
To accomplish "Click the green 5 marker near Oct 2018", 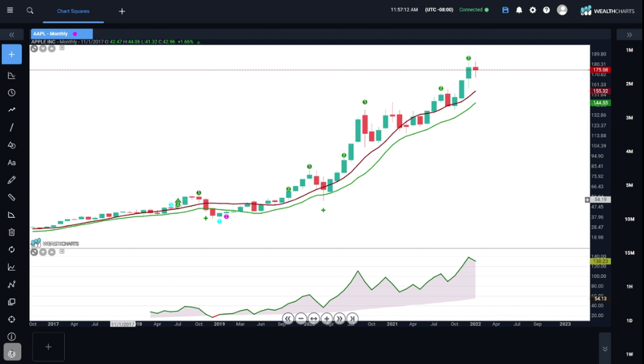I will tap(199, 193).
